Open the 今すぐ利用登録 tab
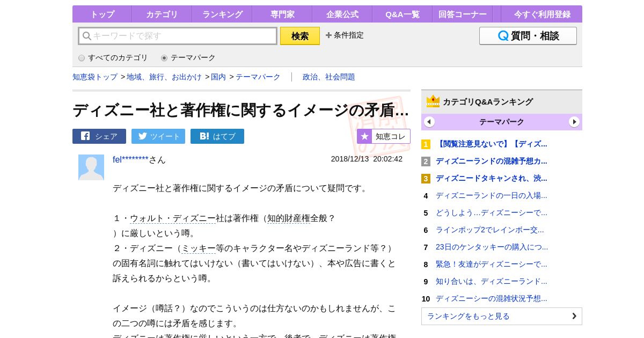644x338 pixels. 541,14
